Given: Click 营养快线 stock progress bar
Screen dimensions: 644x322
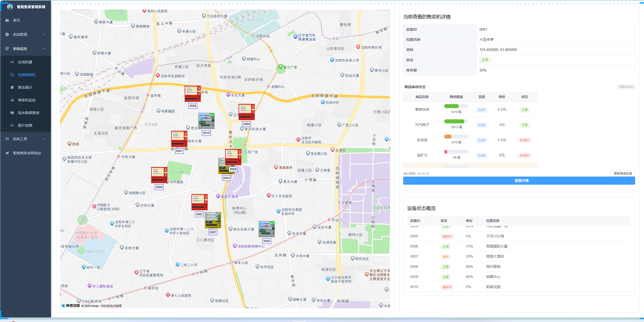Looking at the screenshot, I should point(456,106).
